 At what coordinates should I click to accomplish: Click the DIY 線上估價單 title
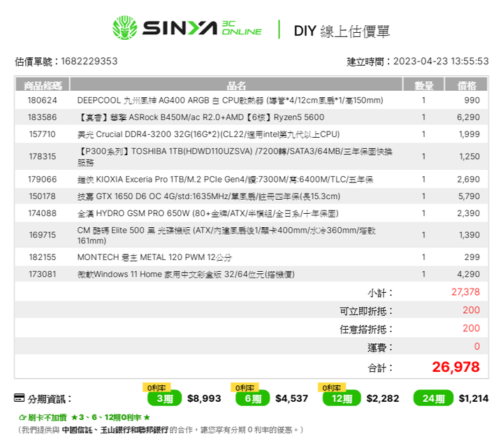point(342,31)
